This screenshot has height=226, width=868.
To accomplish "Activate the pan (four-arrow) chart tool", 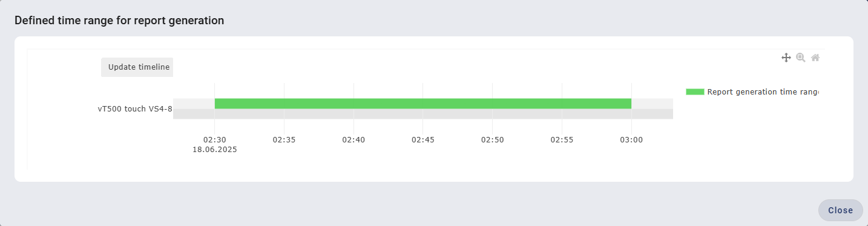I will (786, 58).
